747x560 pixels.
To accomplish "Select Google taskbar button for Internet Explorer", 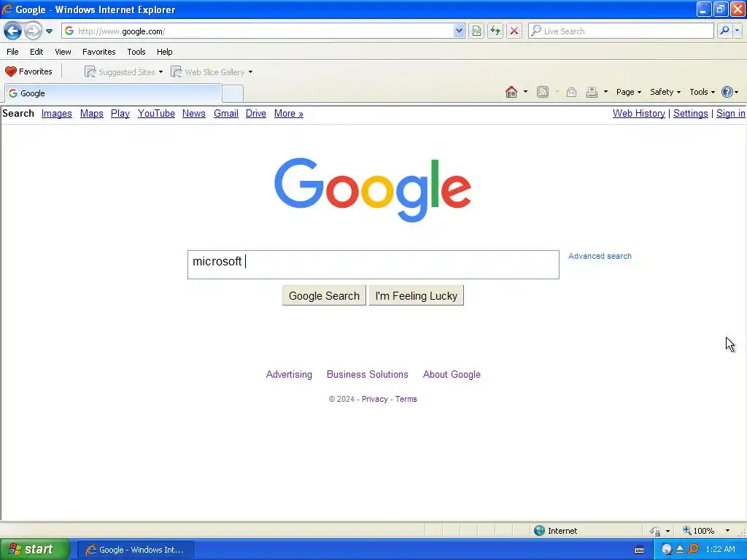I will coord(135,550).
